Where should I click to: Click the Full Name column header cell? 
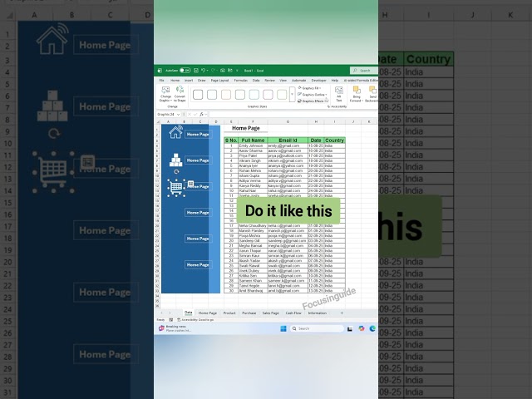coord(253,140)
